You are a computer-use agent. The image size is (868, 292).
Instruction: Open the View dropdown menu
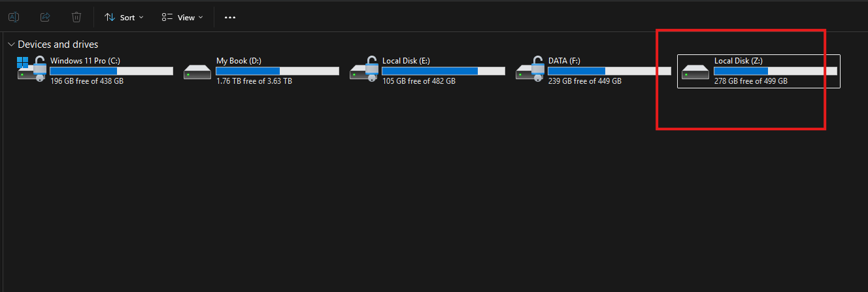[182, 17]
